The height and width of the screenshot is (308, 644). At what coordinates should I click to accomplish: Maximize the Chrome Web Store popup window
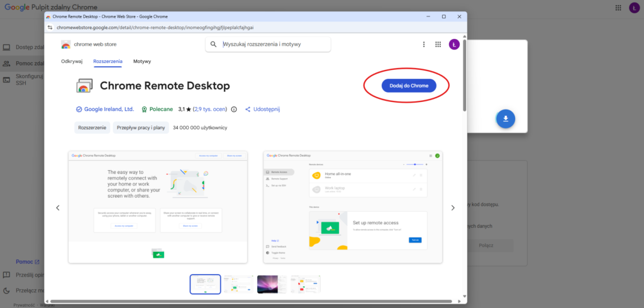click(443, 16)
